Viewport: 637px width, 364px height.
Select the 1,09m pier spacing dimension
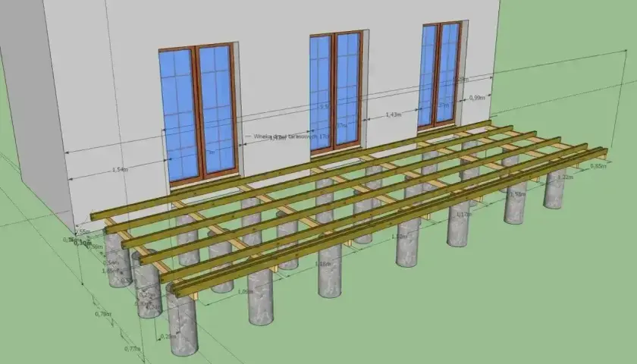(x=246, y=292)
